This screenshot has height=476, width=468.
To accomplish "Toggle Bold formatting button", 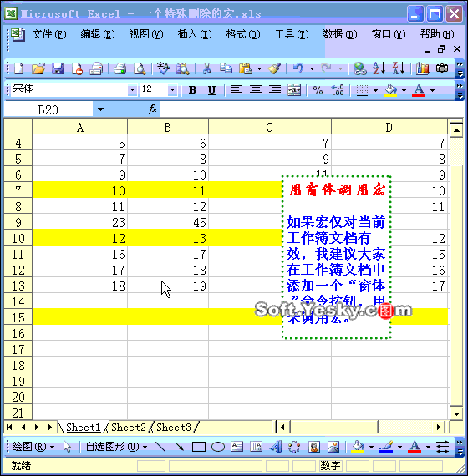I will [x=192, y=90].
